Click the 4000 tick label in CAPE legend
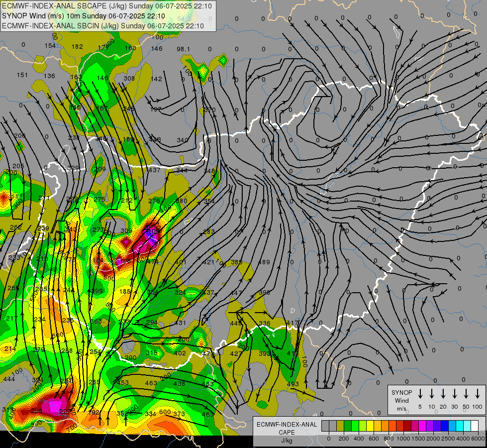This screenshot has height=448, width=487. pos(463,439)
